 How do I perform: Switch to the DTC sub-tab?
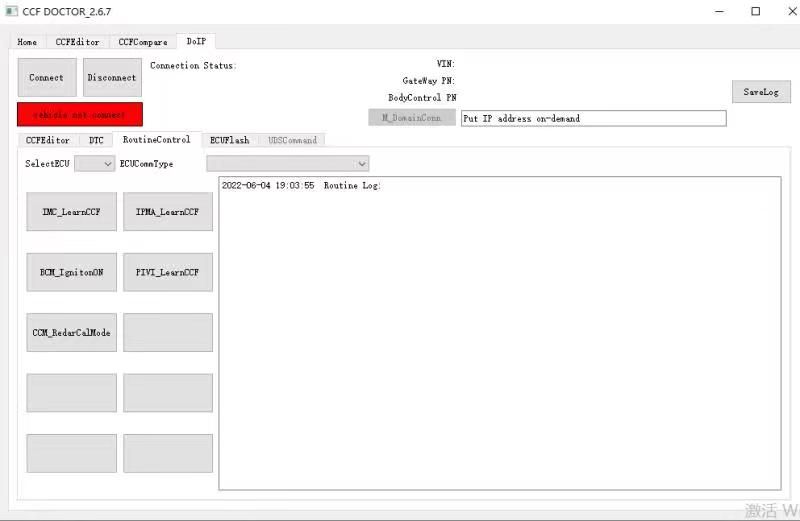coord(96,140)
